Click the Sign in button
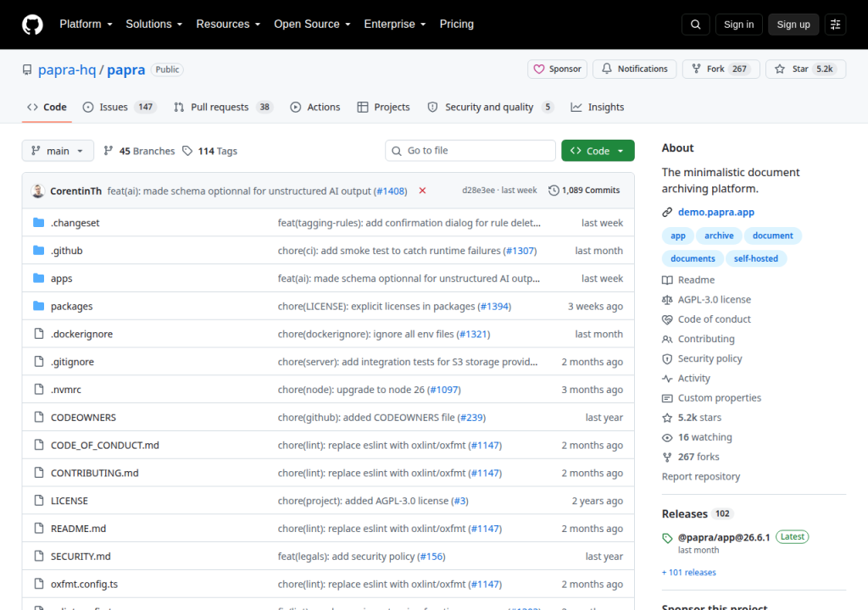This screenshot has width=868, height=610. (738, 25)
